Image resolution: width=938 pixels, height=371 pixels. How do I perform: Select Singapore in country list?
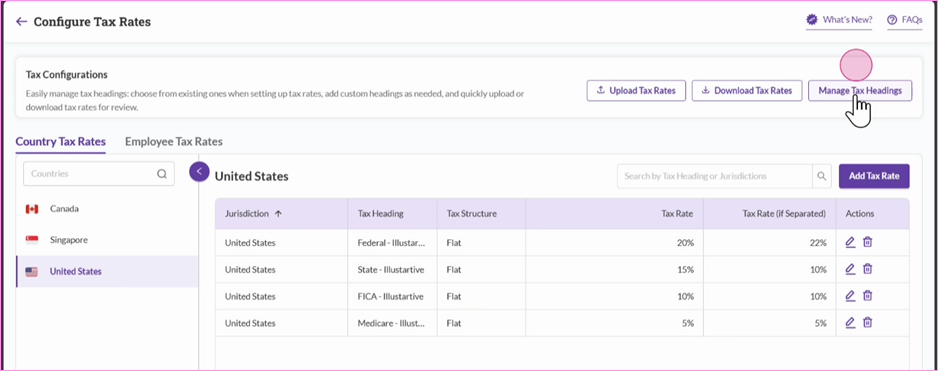106,240
